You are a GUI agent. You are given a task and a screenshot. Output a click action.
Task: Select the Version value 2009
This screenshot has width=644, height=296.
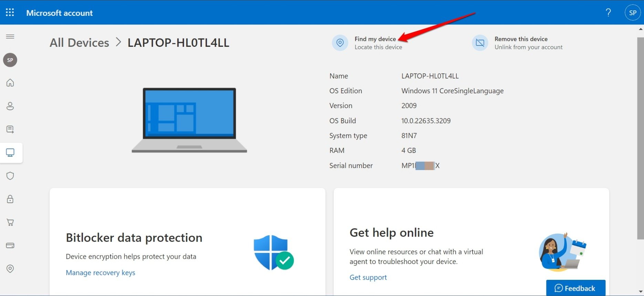(409, 106)
